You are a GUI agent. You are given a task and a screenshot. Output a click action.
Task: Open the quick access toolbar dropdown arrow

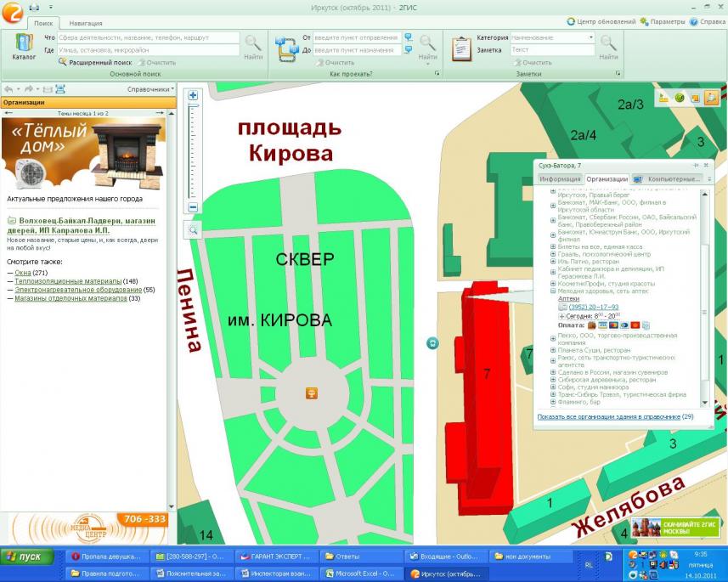(x=51, y=8)
